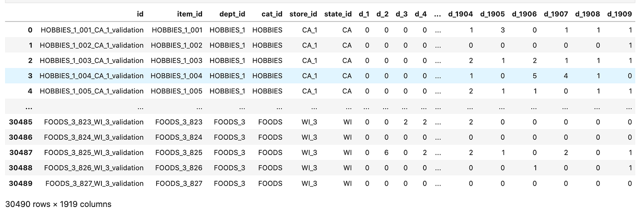Click the d_1 column header
Image resolution: width=644 pixels, height=211 pixels.
coord(364,14)
